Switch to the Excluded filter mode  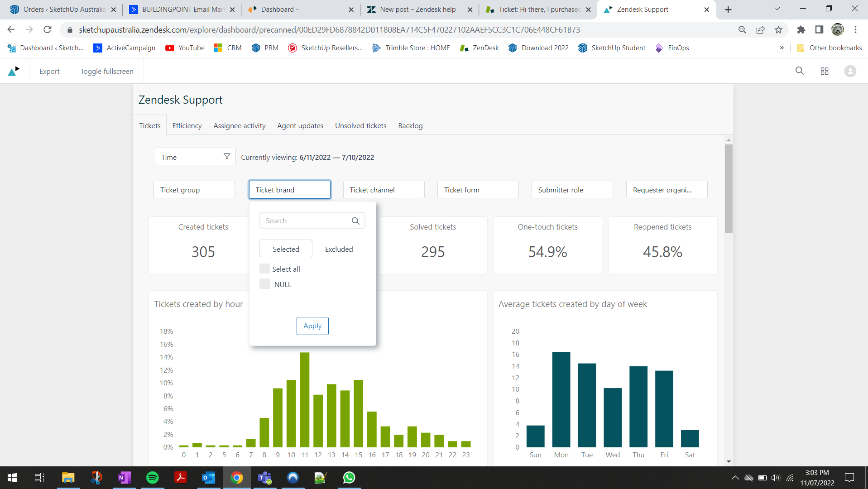click(339, 249)
